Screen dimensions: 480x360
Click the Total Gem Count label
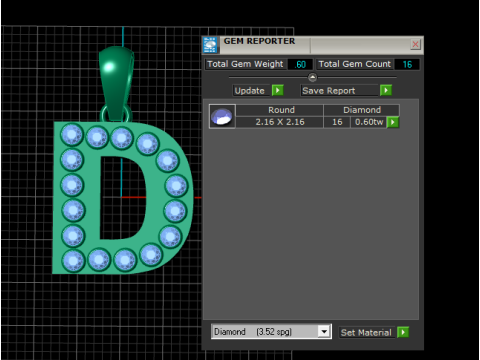[355, 64]
